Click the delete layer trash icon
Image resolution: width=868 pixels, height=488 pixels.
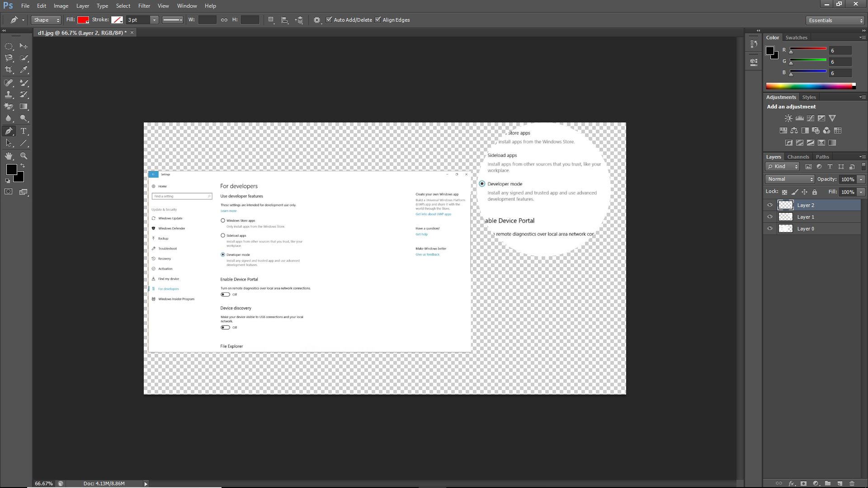click(852, 483)
